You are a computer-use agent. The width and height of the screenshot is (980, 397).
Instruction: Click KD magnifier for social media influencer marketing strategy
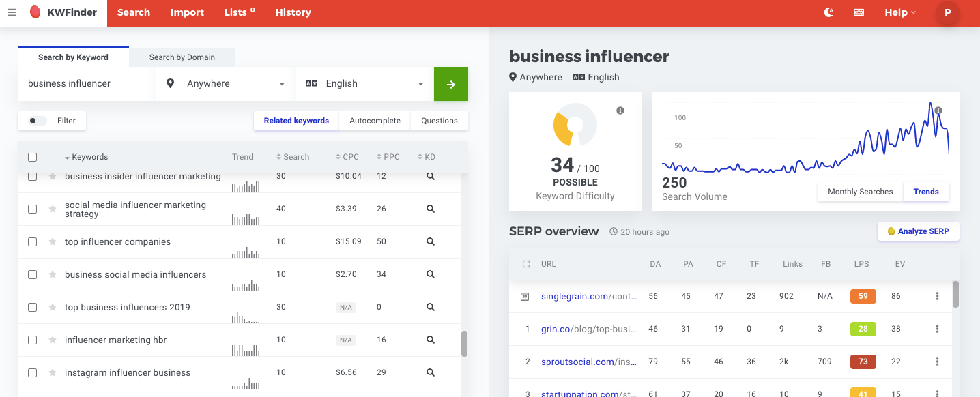tap(431, 209)
